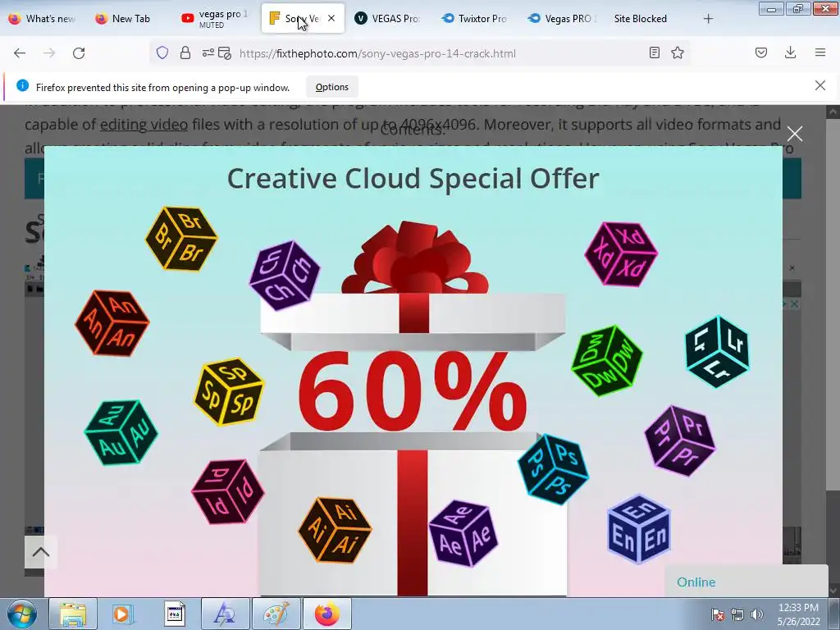Click the 60% discount gift box

pos(413,409)
